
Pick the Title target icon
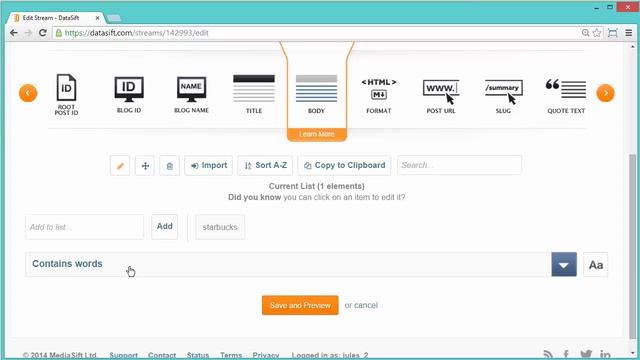point(253,93)
